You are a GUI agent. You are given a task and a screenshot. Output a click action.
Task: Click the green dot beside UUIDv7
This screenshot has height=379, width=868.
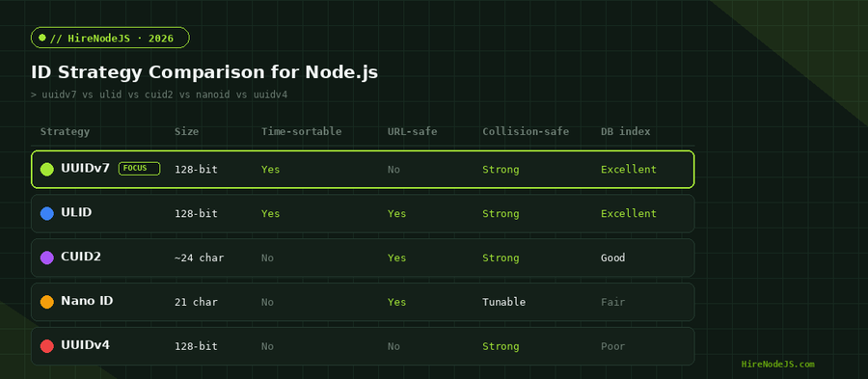pos(47,170)
